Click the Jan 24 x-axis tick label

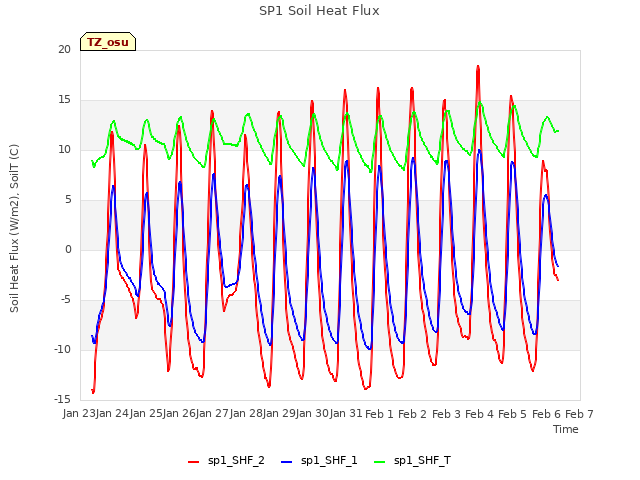pyautogui.click(x=112, y=414)
